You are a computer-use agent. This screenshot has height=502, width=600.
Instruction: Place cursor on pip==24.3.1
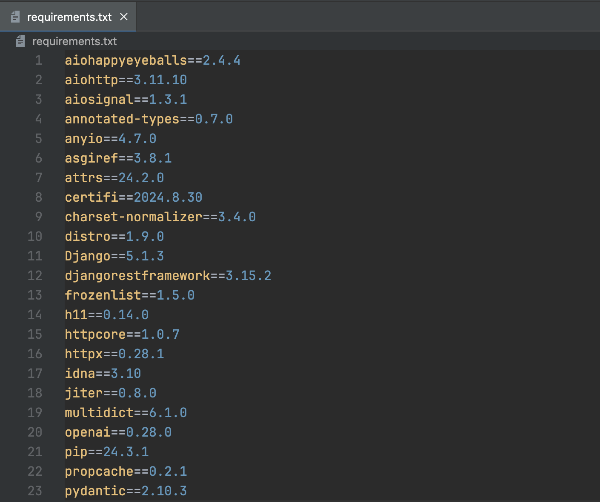coord(107,452)
